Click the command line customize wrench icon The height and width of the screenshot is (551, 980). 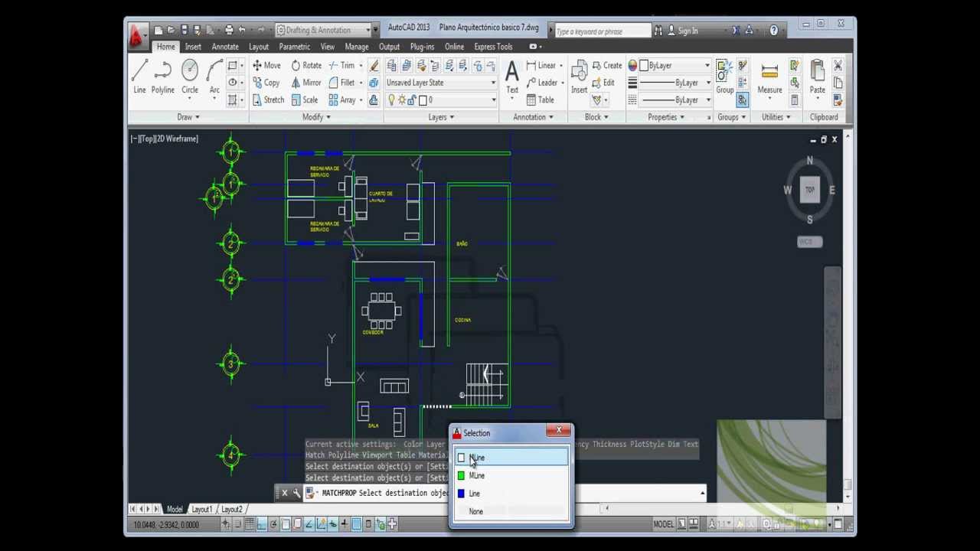(x=296, y=493)
